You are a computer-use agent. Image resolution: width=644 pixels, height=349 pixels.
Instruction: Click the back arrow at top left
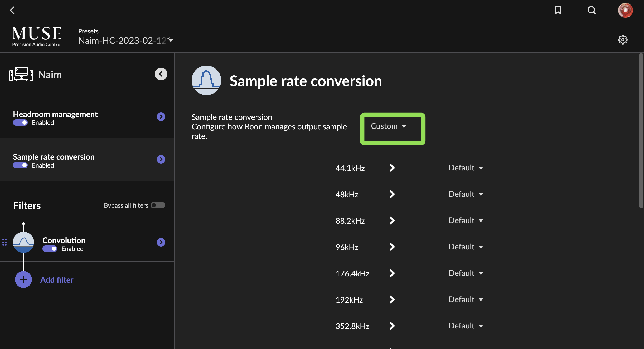12,10
